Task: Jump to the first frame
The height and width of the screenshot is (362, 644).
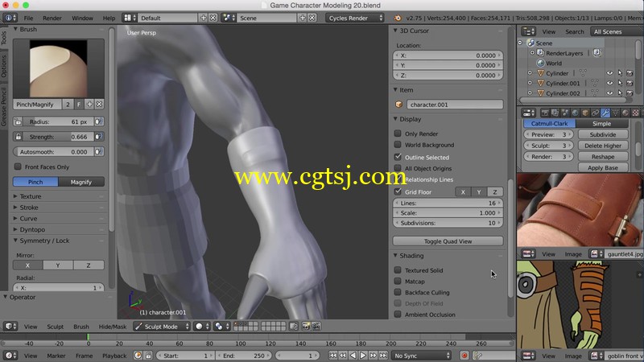Action: [332, 356]
